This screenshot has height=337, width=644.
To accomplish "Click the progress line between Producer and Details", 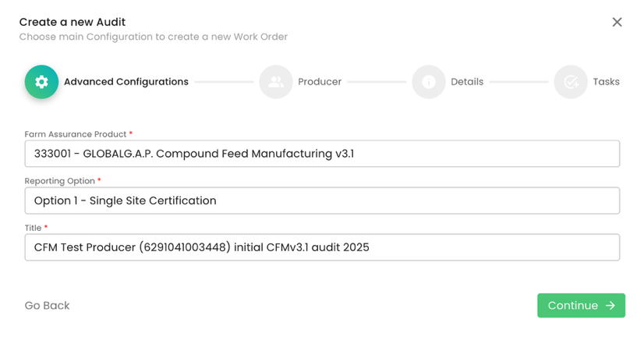I will click(x=377, y=82).
